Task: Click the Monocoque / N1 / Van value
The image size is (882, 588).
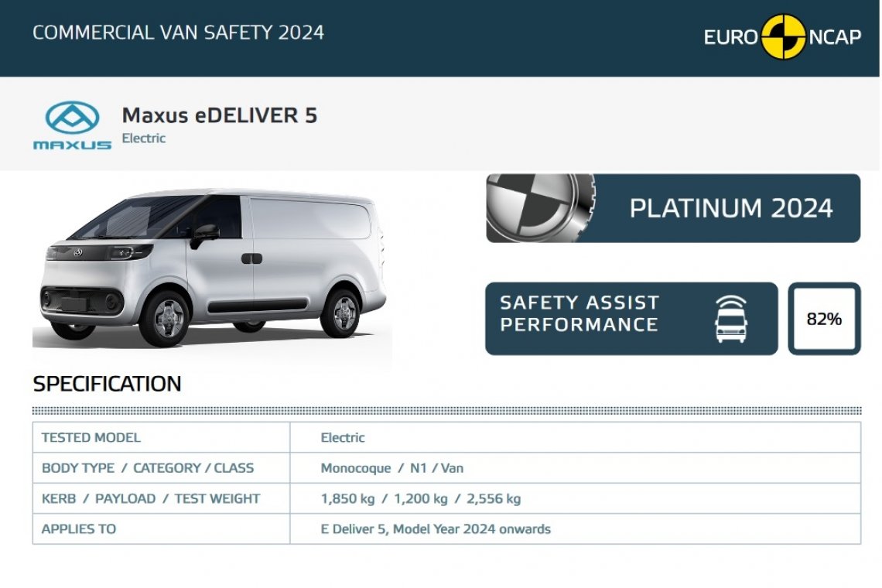Action: (x=392, y=468)
